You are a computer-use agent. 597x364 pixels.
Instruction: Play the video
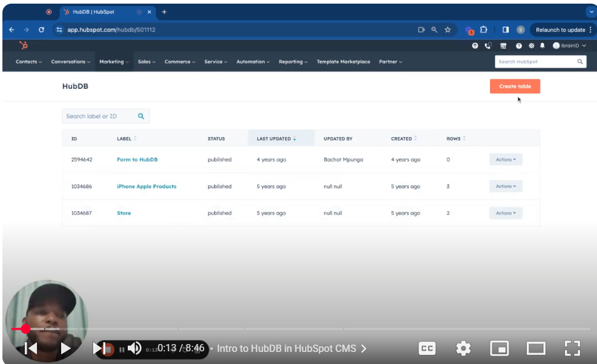[65, 348]
